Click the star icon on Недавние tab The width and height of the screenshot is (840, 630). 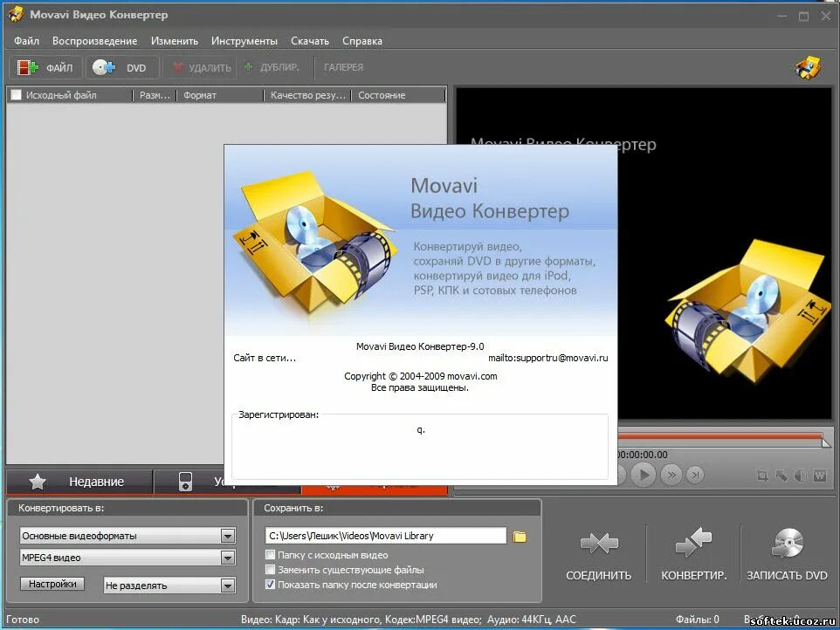click(37, 482)
